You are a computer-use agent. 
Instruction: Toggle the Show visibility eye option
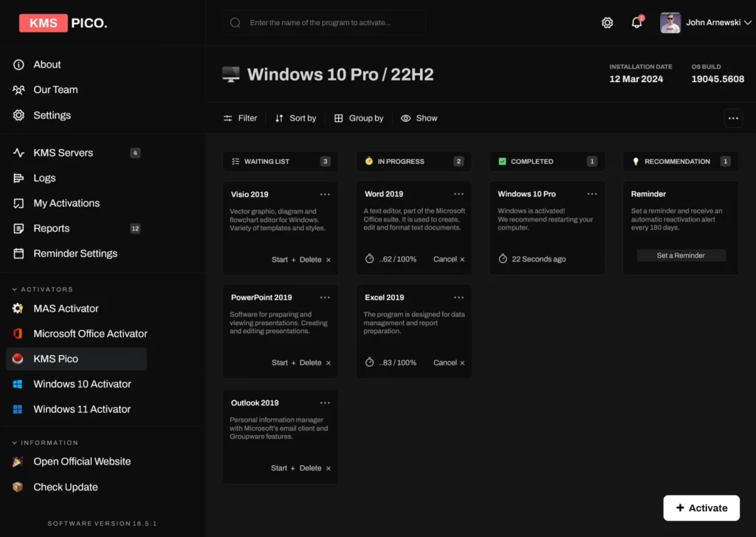tap(419, 118)
